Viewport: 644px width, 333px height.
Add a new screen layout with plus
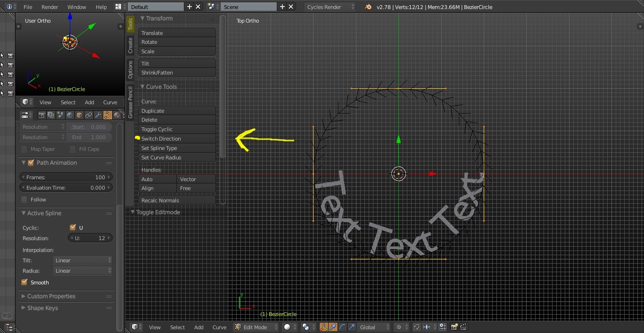(190, 7)
